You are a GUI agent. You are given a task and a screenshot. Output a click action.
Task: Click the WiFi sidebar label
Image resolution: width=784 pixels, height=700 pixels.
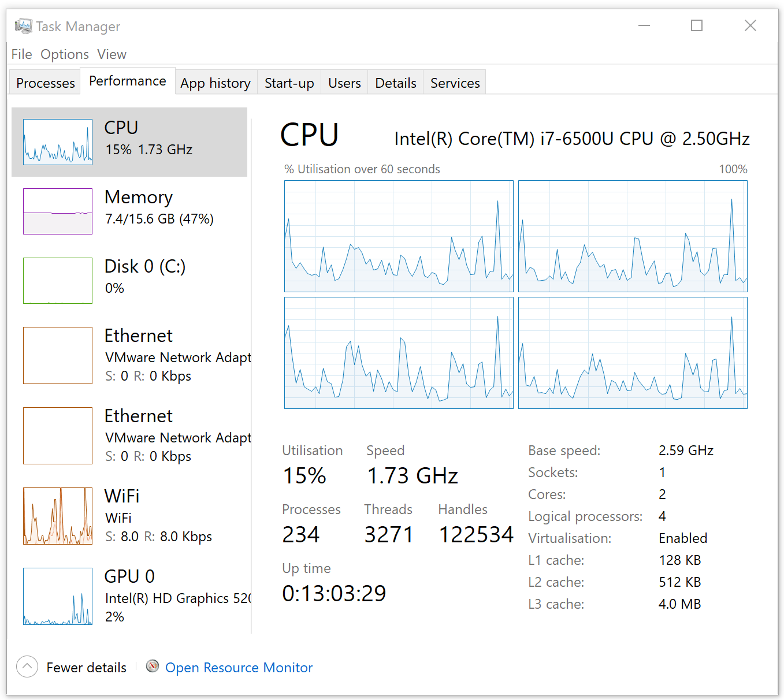(x=122, y=496)
